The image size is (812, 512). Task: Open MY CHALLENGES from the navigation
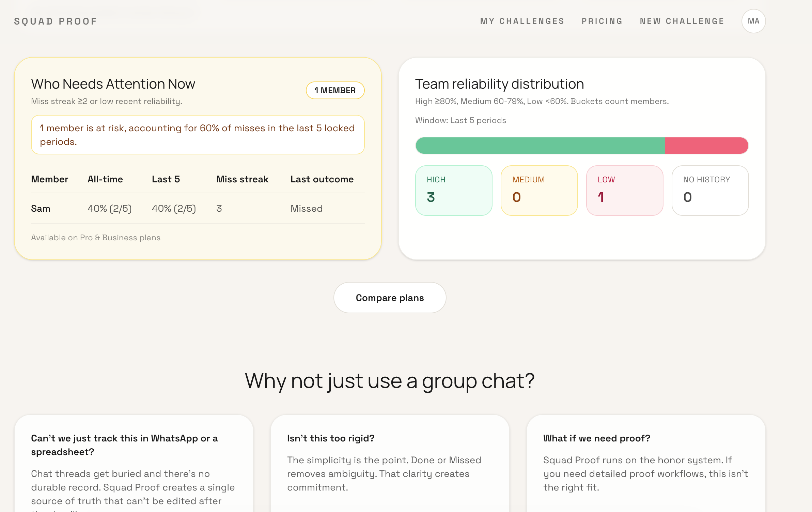(522, 21)
